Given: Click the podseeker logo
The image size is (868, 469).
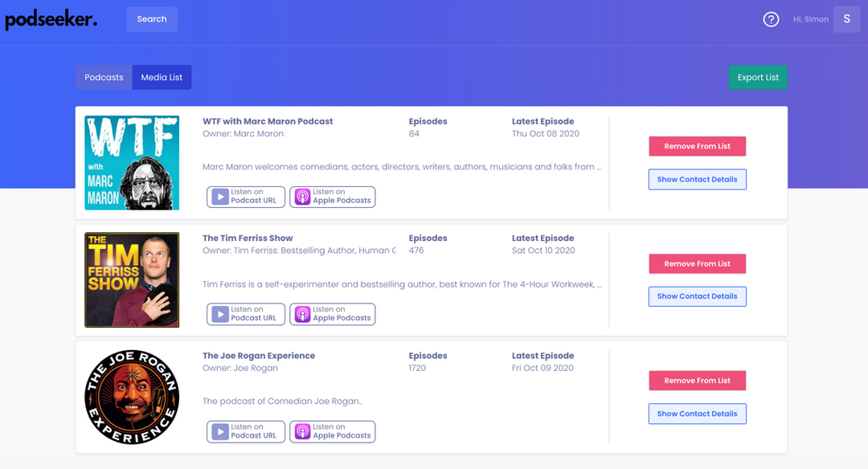Looking at the screenshot, I should (x=51, y=20).
